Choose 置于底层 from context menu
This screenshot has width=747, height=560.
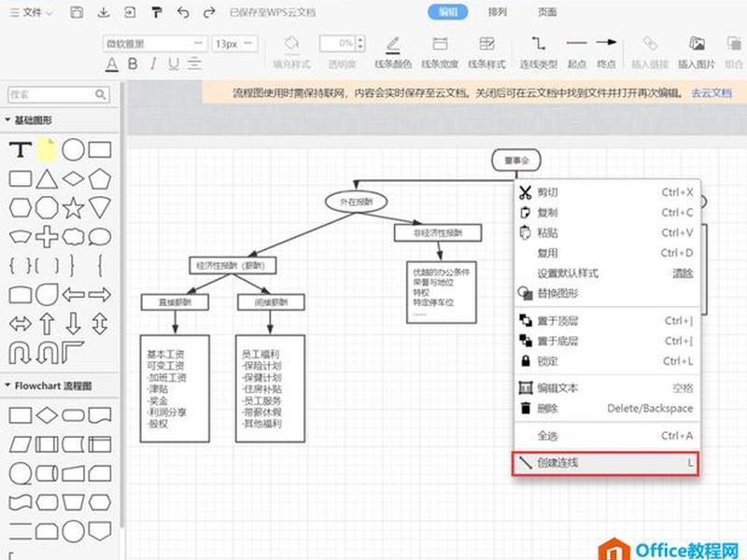tap(606, 341)
